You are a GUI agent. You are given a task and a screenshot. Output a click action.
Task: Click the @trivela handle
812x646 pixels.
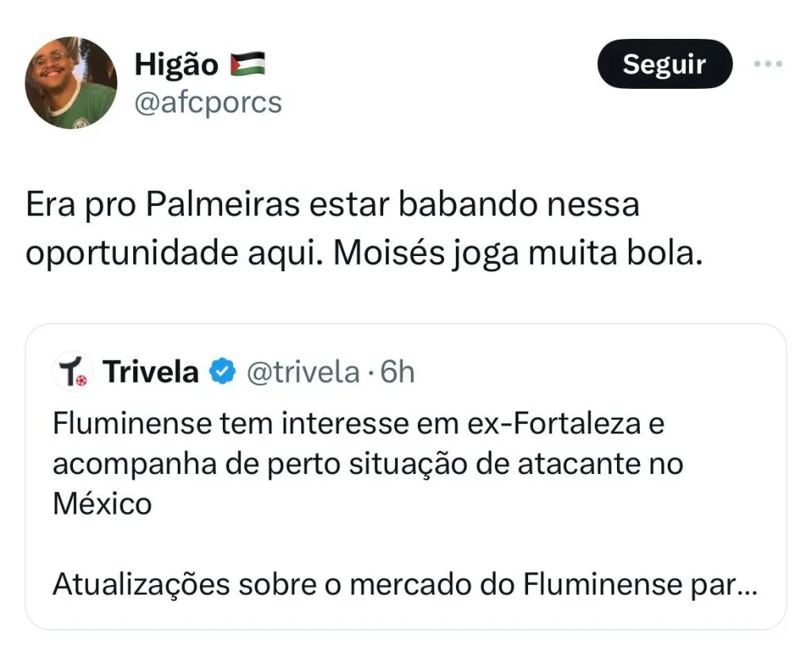(304, 372)
